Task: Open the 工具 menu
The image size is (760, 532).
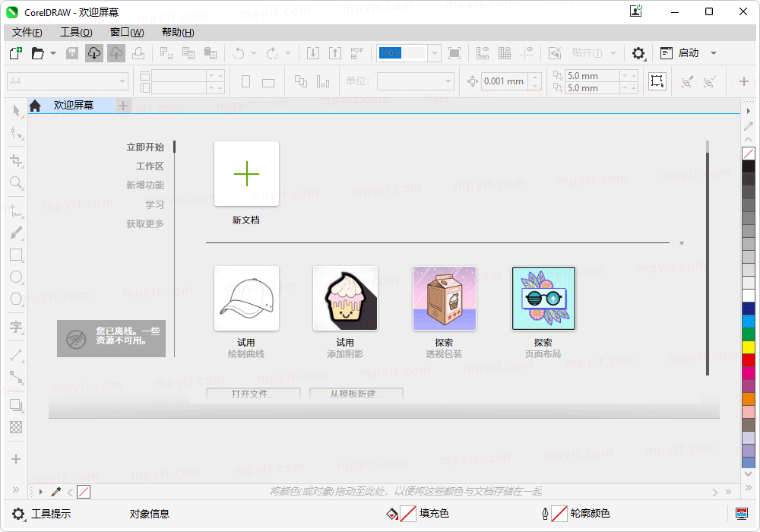Action: [x=76, y=32]
